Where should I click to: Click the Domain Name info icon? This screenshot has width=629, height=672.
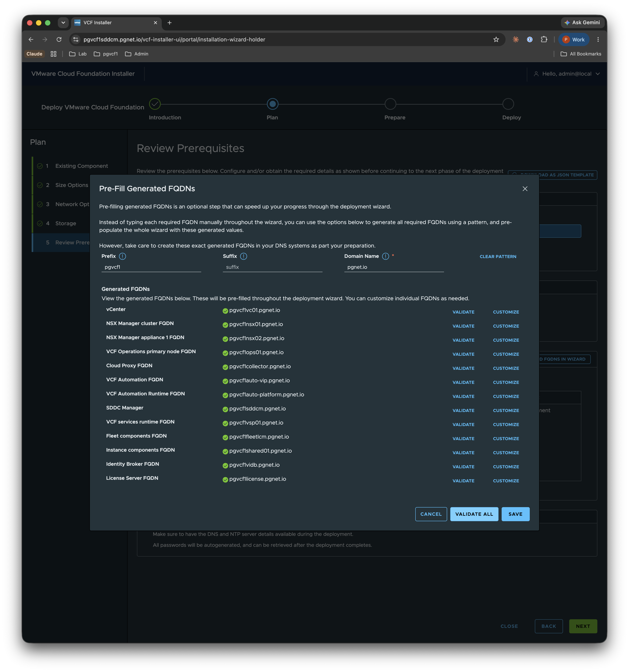[385, 256]
